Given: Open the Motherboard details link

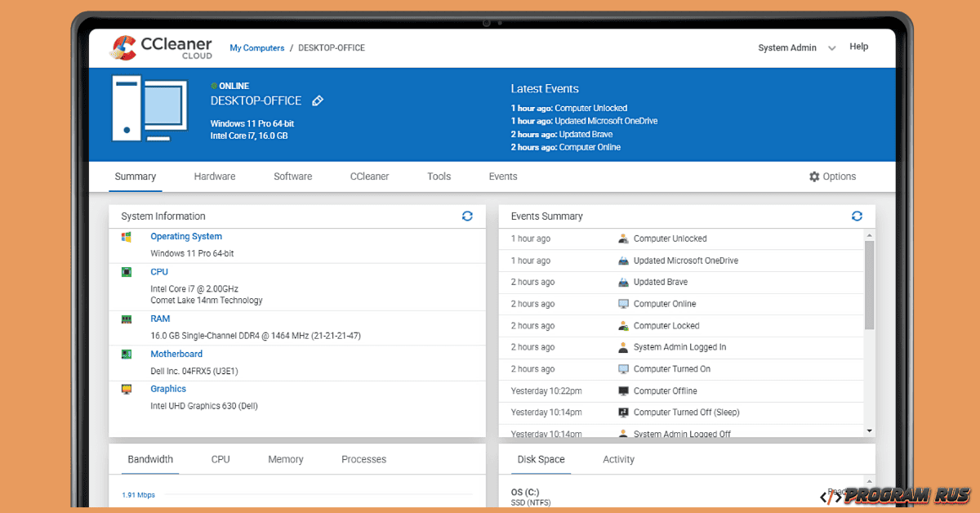Looking at the screenshot, I should pyautogui.click(x=176, y=354).
